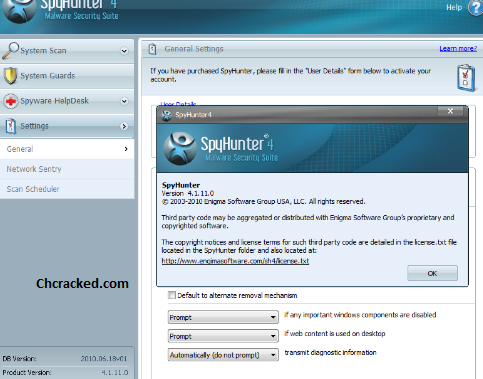Click the Spyware HelpDesk red cross icon
The image size is (483, 379).
(11, 101)
